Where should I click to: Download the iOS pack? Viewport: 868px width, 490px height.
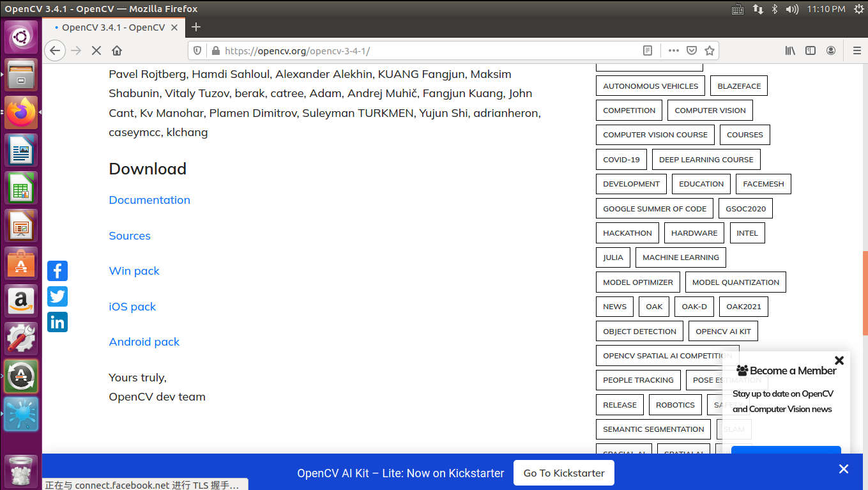[132, 307]
